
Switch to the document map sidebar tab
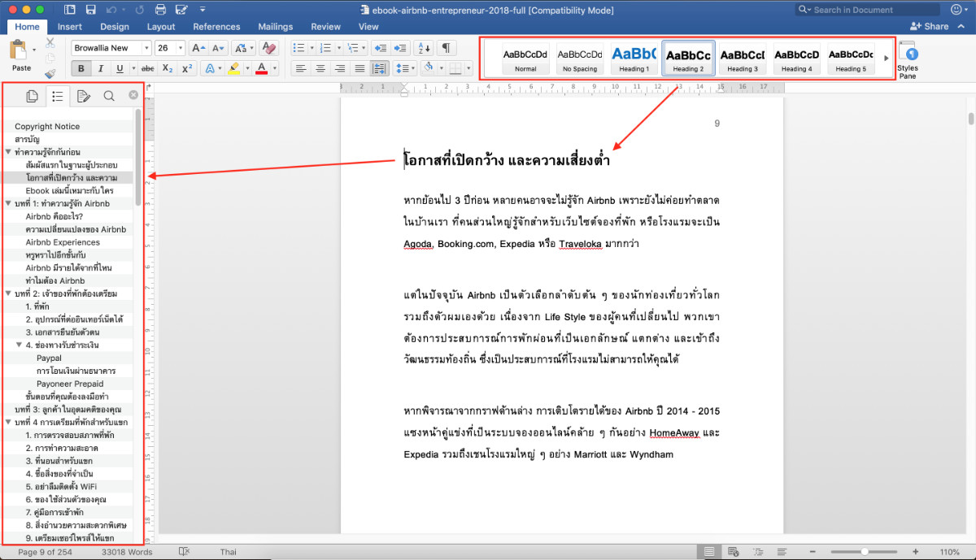click(58, 97)
